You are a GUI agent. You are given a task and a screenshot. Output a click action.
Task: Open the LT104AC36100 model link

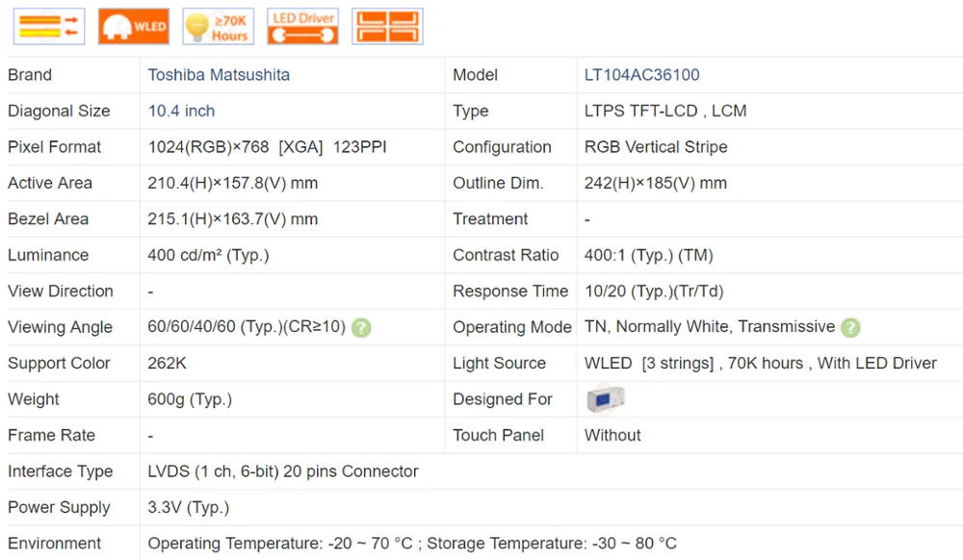[641, 75]
